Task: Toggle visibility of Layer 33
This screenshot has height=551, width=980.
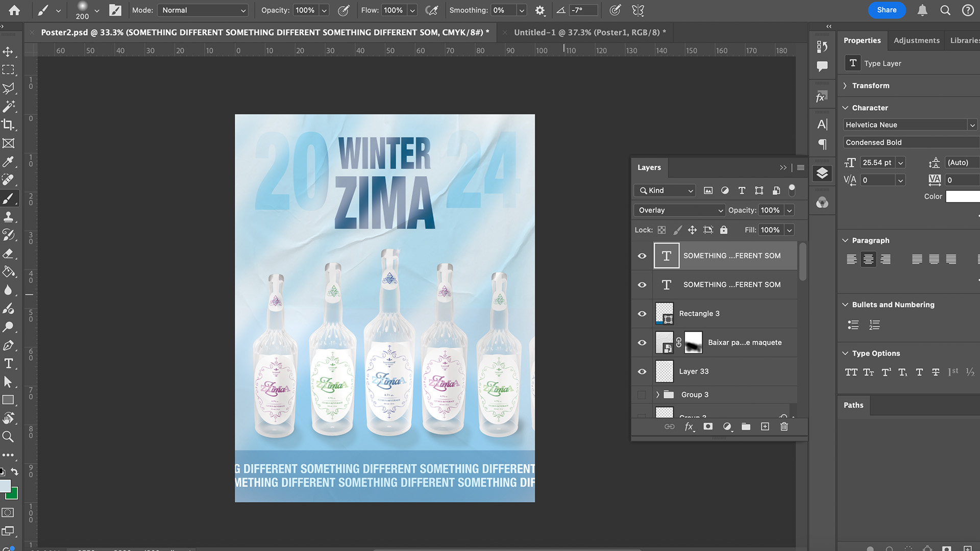Action: click(x=641, y=371)
